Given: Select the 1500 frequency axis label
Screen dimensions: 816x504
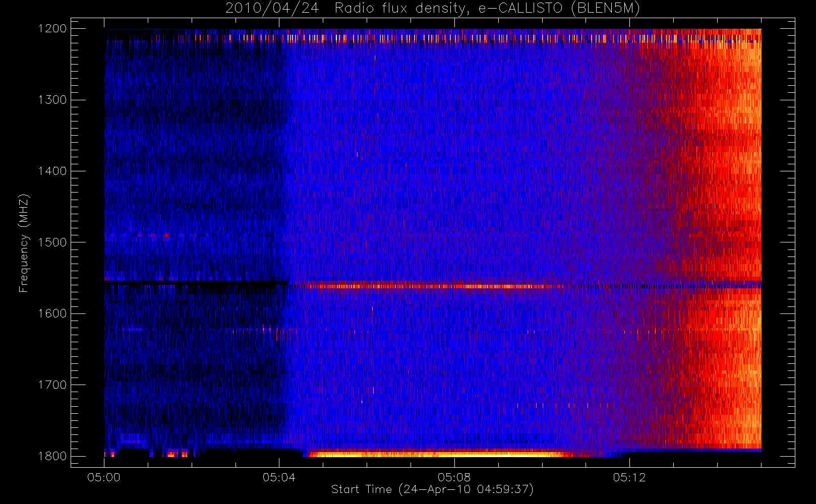Looking at the screenshot, I should 52,242.
